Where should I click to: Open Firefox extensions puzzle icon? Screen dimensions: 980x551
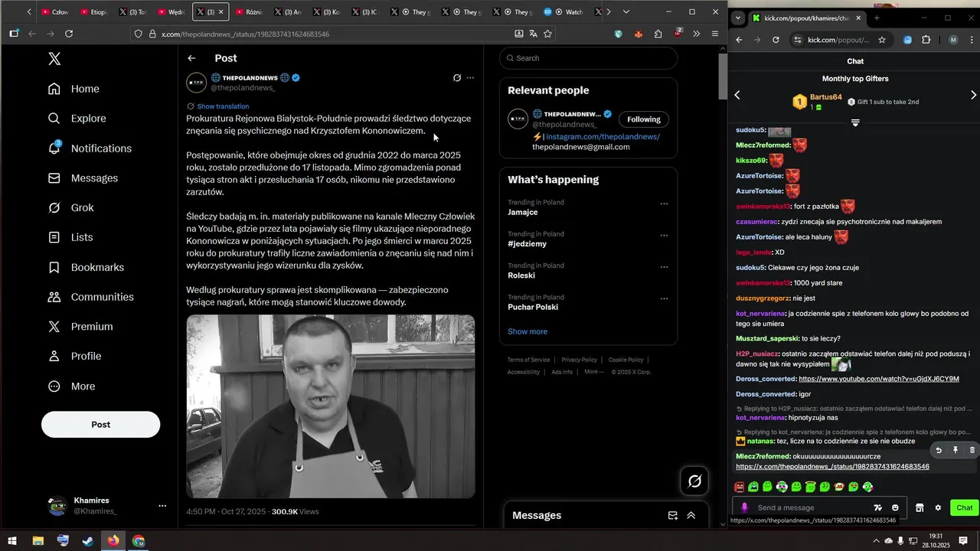[x=658, y=34]
